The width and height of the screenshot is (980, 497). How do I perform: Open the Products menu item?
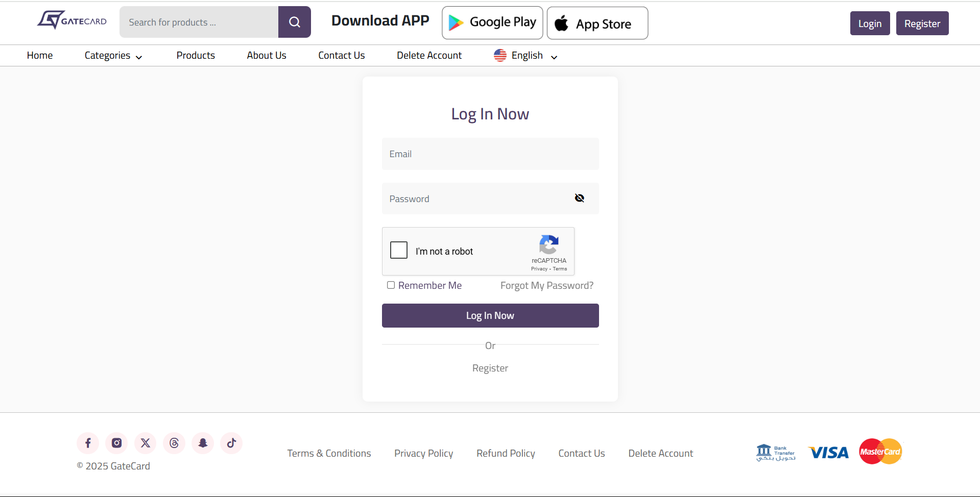click(x=196, y=55)
